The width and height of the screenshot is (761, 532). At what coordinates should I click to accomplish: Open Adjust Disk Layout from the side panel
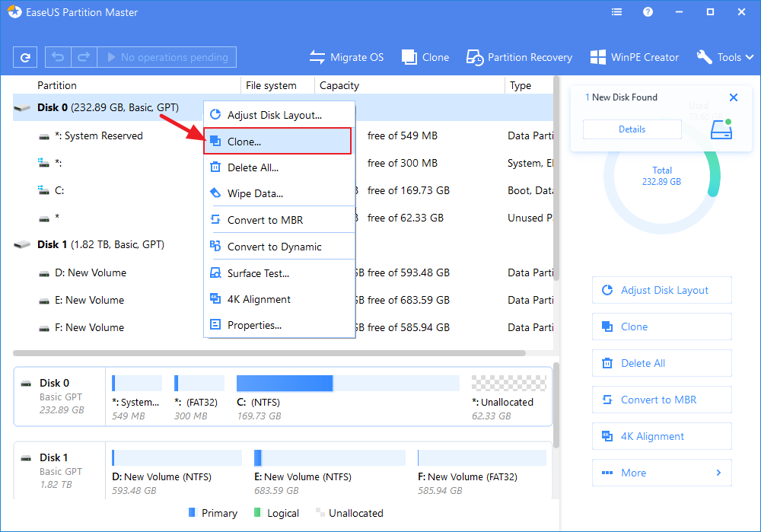pos(661,290)
